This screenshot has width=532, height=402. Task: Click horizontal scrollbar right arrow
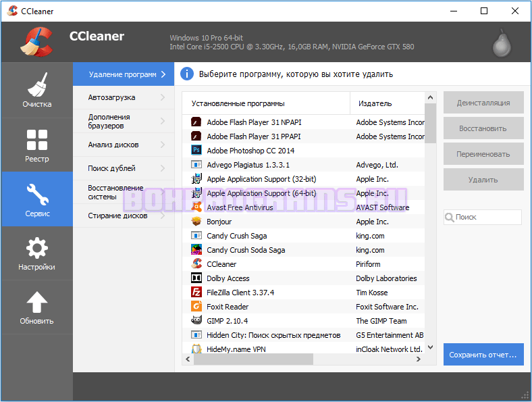pos(419,359)
